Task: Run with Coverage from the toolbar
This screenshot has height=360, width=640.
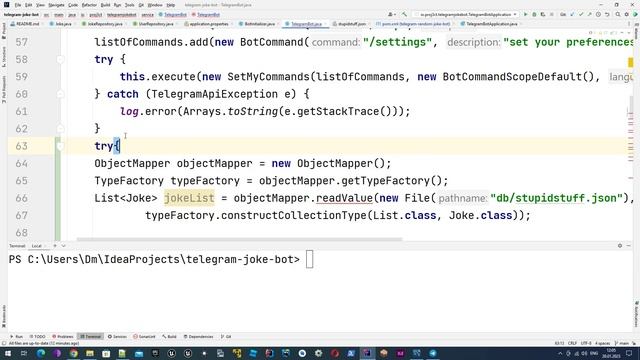Action: pyautogui.click(x=542, y=14)
